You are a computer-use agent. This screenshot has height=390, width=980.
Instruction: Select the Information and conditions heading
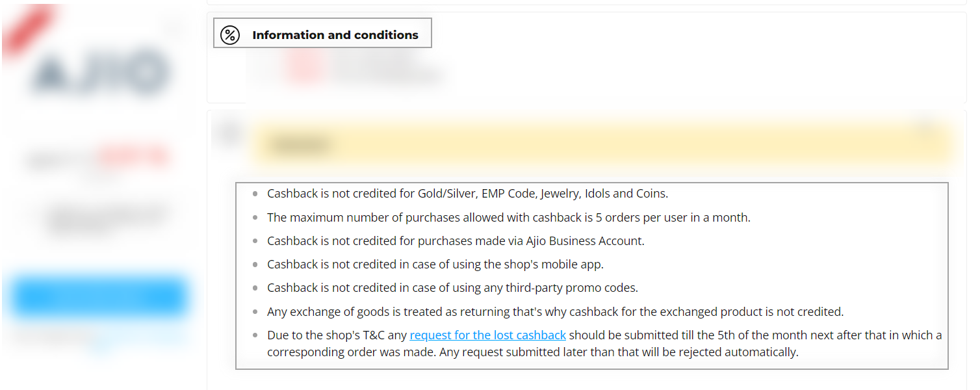335,35
